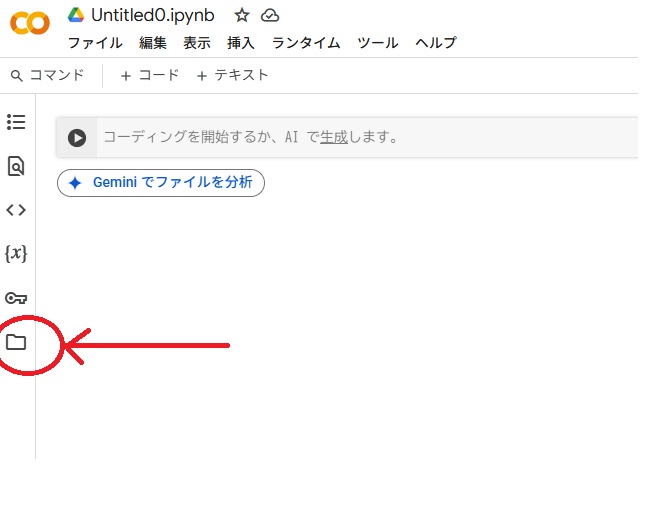Open the code snippets panel
662x516 pixels.
[x=16, y=210]
